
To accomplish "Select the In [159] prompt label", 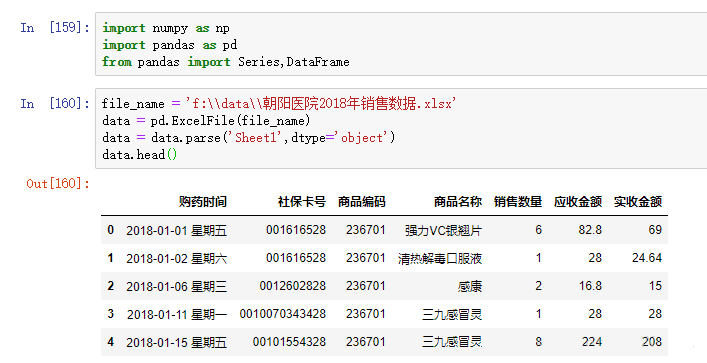I will coord(55,28).
